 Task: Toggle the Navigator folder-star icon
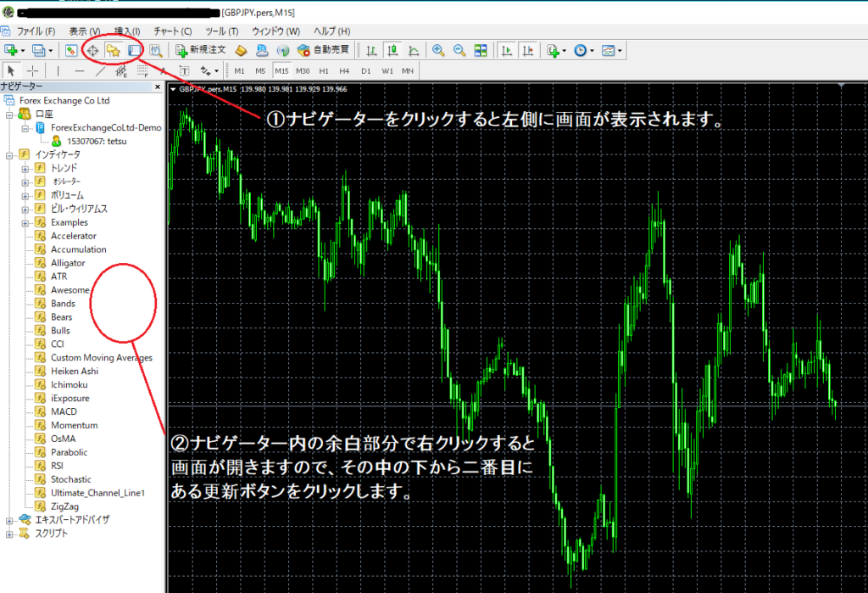coord(114,50)
